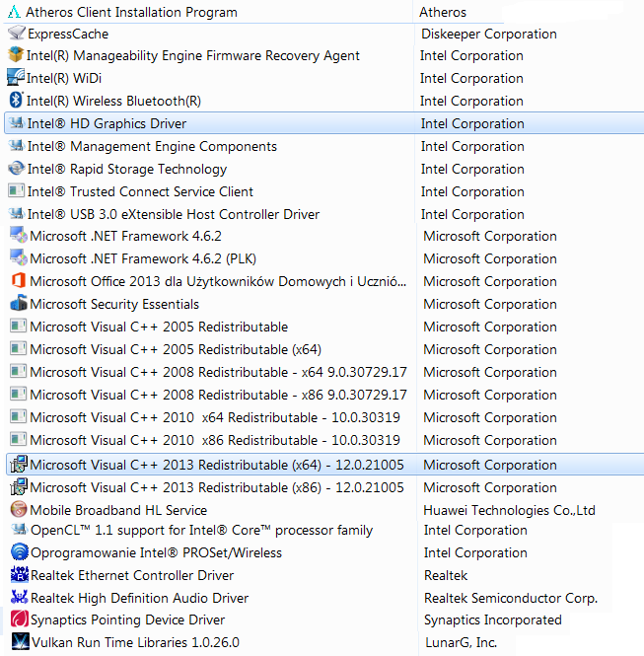Click the Mobile Broadband HL Service icon
Viewport: 644px width, 656px height.
[18, 510]
